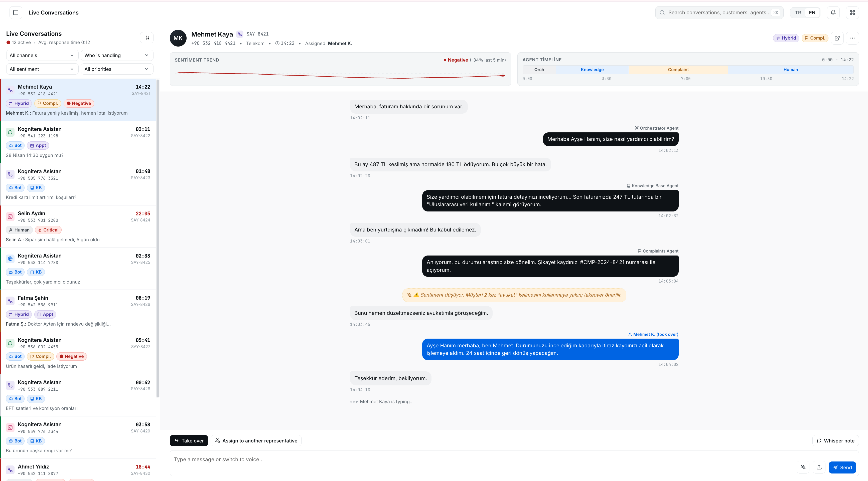Open the conversation filter settings icon
The height and width of the screenshot is (481, 868).
tap(147, 38)
